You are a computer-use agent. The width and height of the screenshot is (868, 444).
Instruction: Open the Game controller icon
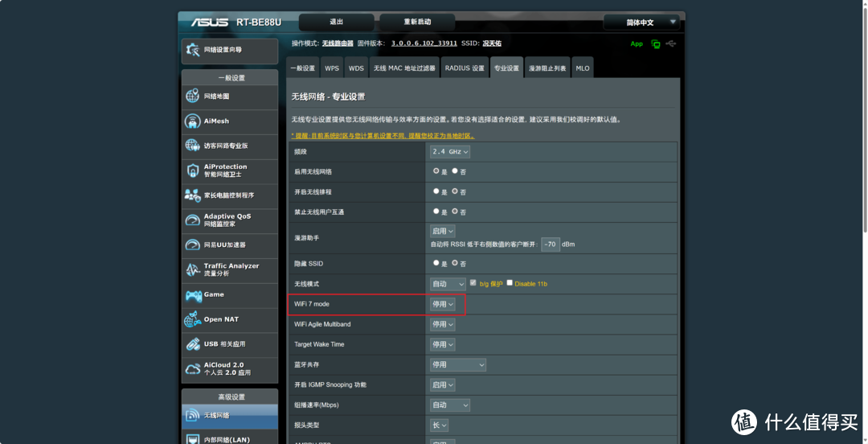[x=193, y=295]
